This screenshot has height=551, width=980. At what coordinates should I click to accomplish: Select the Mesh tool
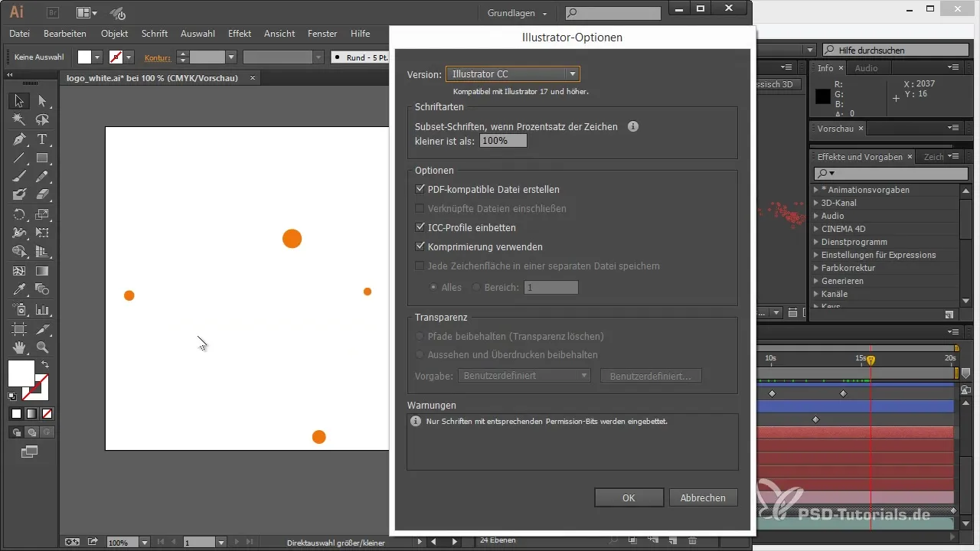(x=19, y=271)
